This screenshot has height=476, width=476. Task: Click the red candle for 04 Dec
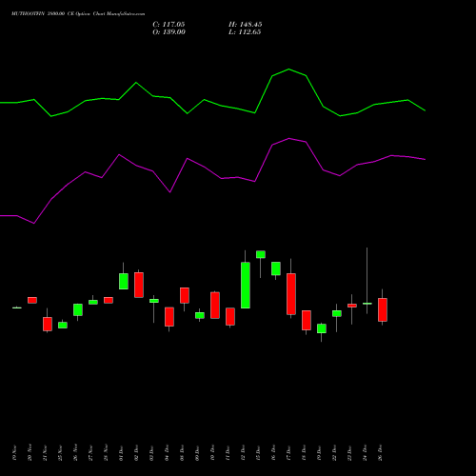tap(169, 317)
